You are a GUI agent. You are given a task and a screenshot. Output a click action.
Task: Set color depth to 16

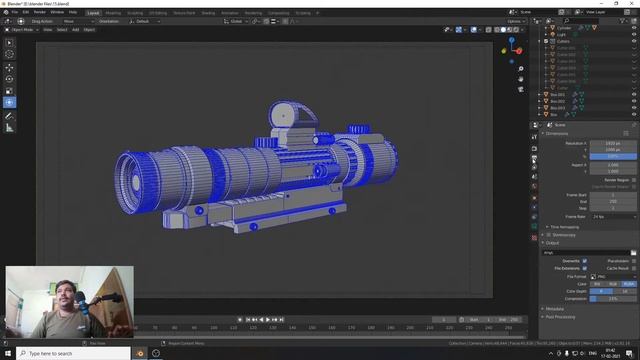click(x=624, y=291)
